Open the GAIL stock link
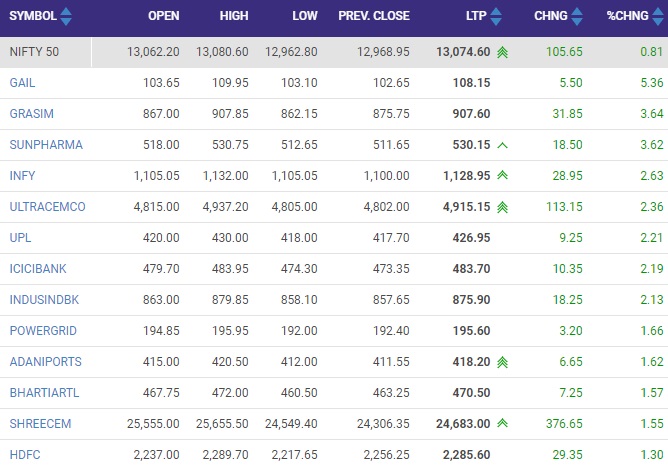This screenshot has width=668, height=466. [x=22, y=83]
